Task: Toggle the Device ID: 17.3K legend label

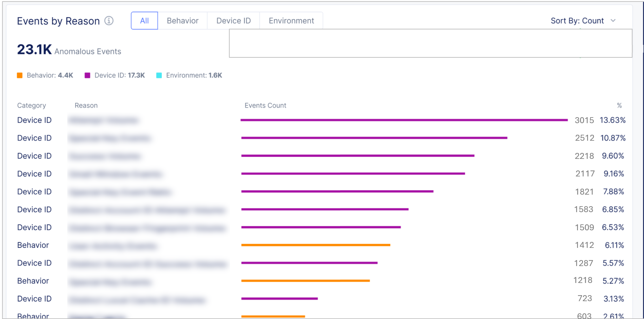Action: tap(120, 75)
